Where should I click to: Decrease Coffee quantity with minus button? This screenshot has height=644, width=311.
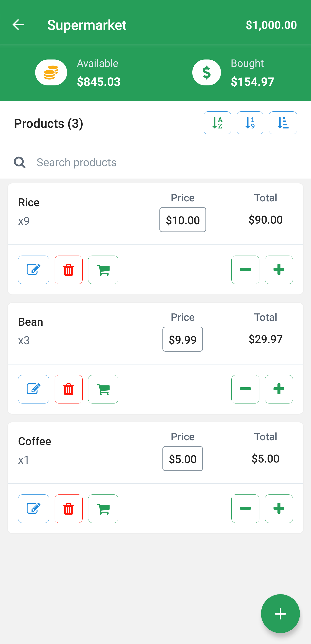pyautogui.click(x=245, y=509)
